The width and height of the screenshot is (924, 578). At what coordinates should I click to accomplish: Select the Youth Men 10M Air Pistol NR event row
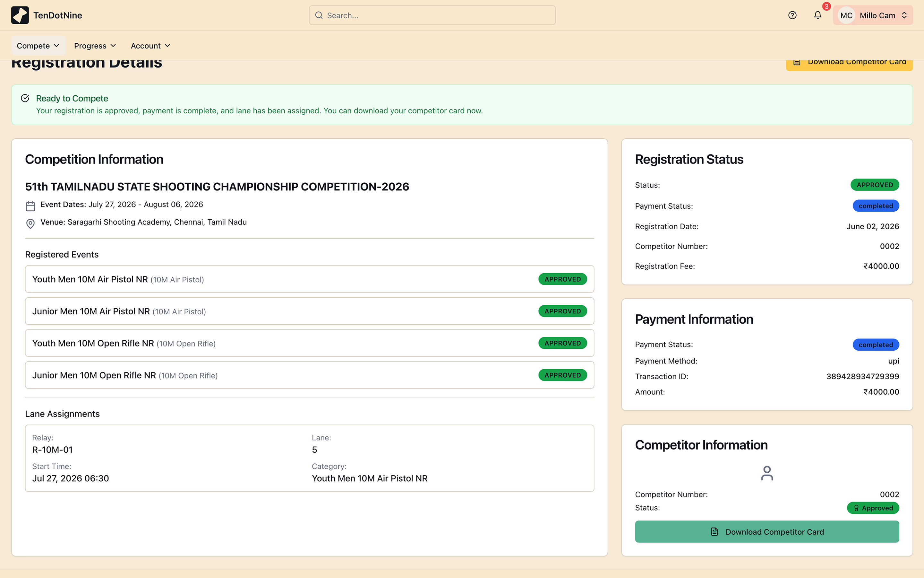(x=310, y=279)
